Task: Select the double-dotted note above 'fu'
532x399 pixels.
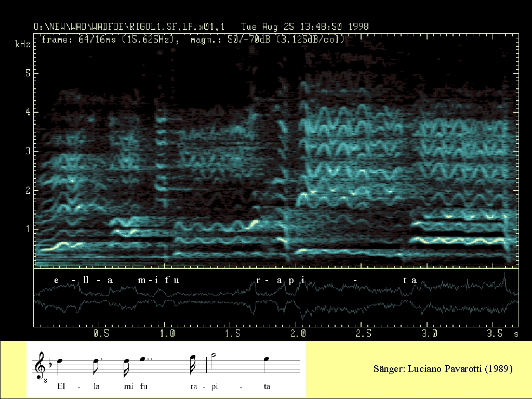Action: [142, 359]
